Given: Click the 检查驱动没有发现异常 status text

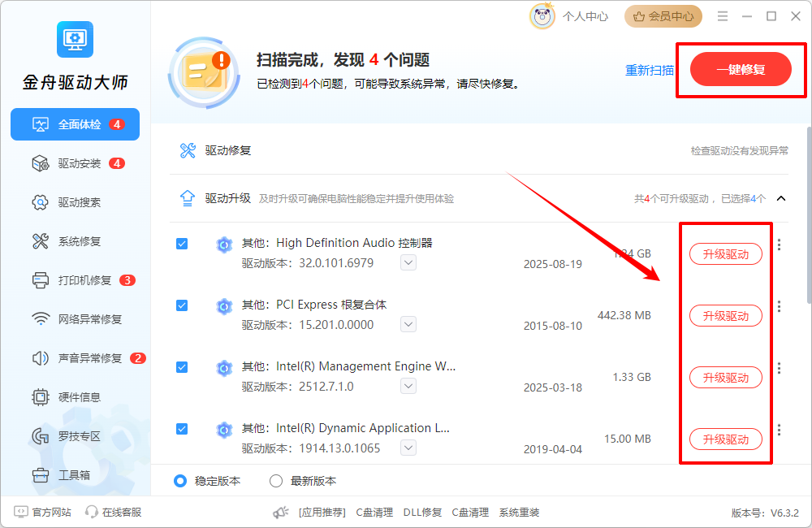Looking at the screenshot, I should coord(740,151).
